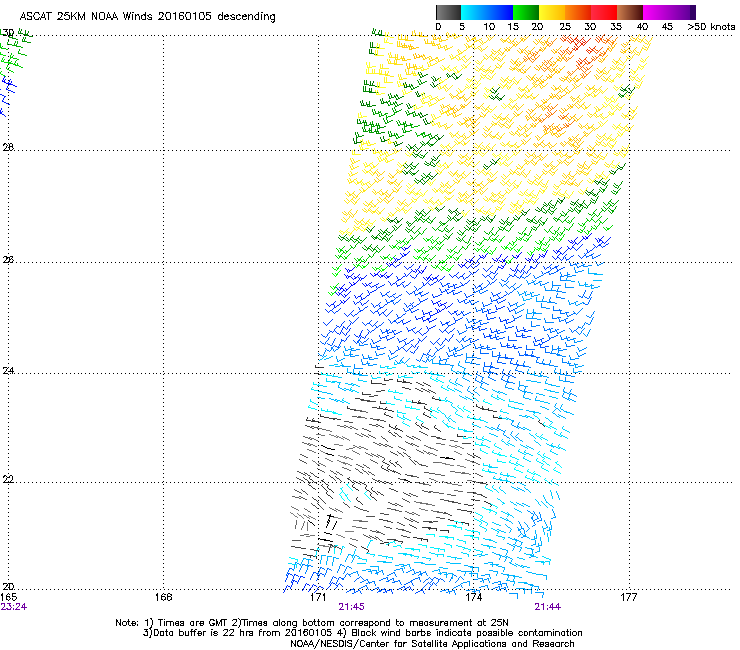This screenshot has height=650, width=740.
Task: Click the '5' value under the color bar
Action: point(462,27)
